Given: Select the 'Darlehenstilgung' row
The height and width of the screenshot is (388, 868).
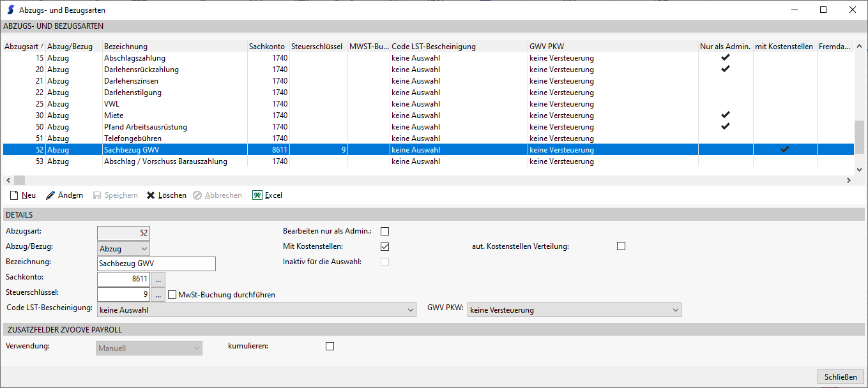Looking at the screenshot, I should pos(429,93).
